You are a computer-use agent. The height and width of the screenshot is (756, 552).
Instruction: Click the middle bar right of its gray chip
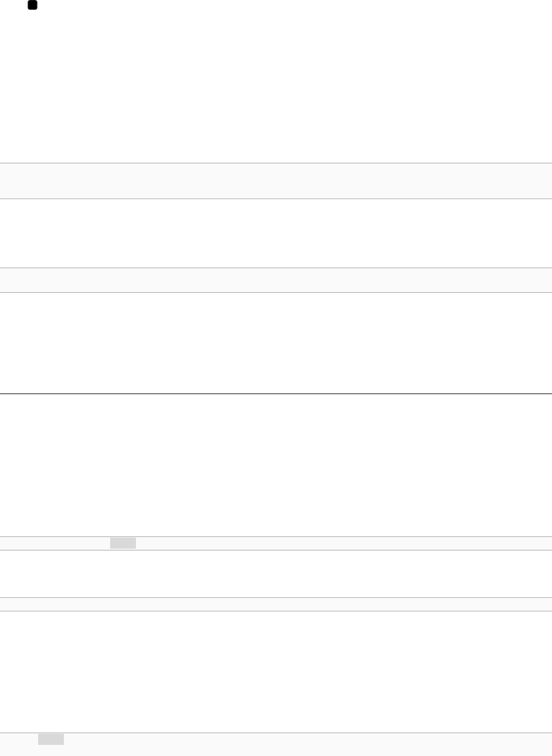(x=344, y=543)
